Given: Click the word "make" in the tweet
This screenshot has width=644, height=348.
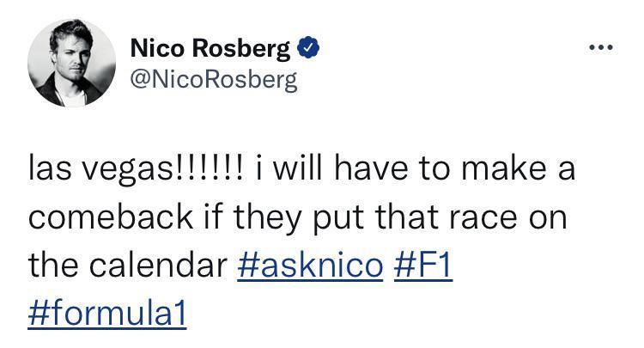Looking at the screenshot, I should (x=504, y=169).
